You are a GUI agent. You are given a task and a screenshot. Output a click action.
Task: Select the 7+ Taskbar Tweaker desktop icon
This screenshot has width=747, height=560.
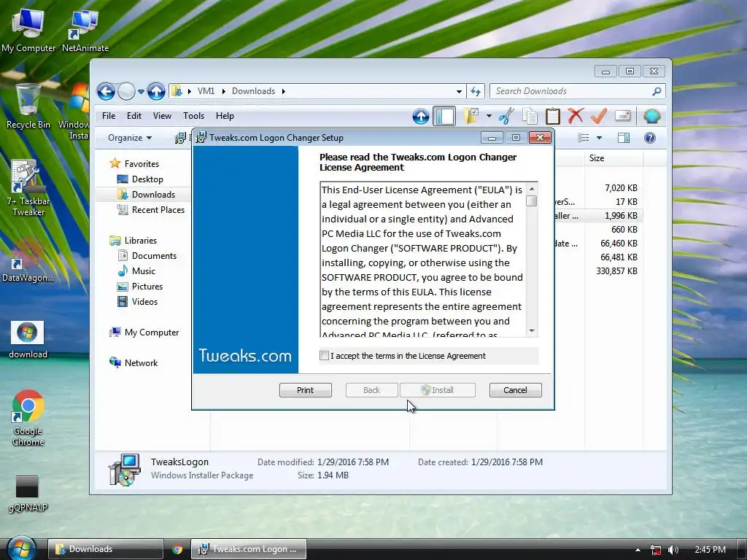click(x=28, y=187)
